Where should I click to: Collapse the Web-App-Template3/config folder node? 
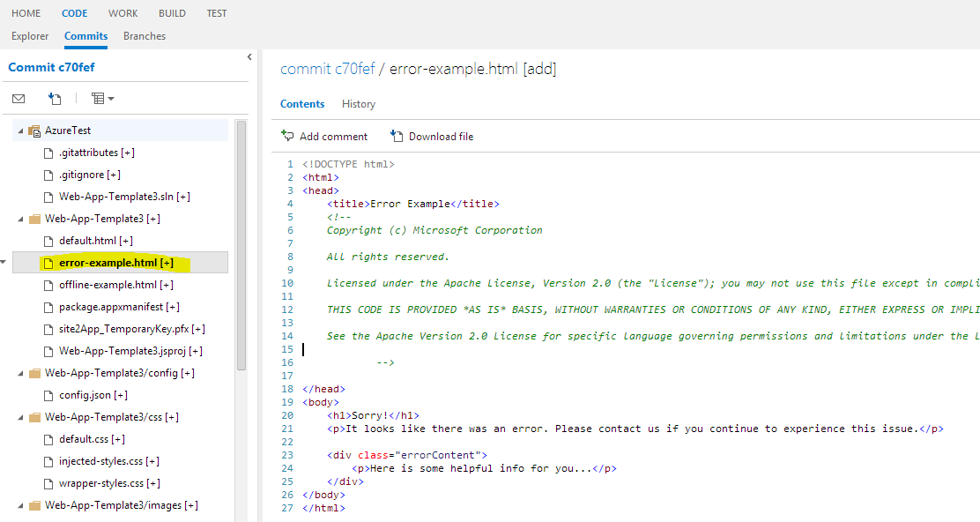(21, 373)
